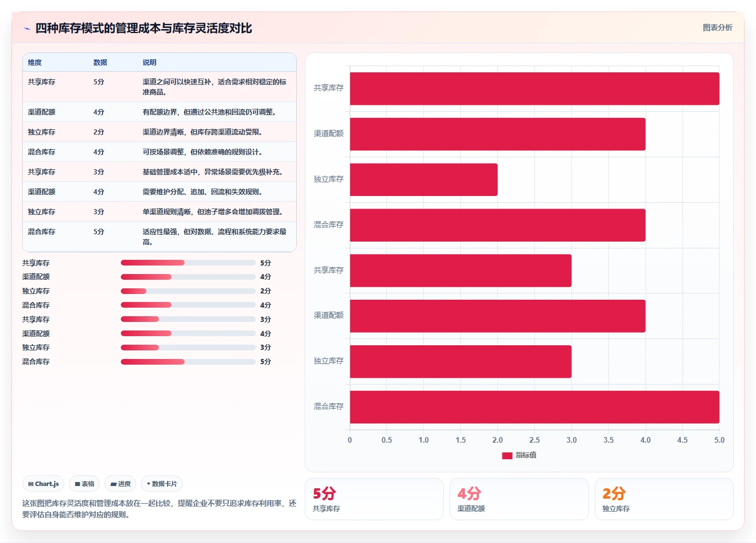Click the 说明 column header

point(149,63)
